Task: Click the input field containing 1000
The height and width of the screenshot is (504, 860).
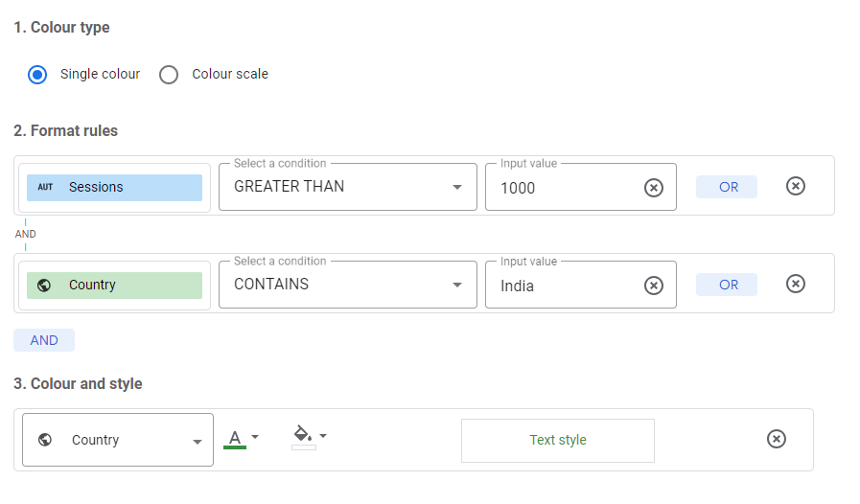Action: pos(581,187)
